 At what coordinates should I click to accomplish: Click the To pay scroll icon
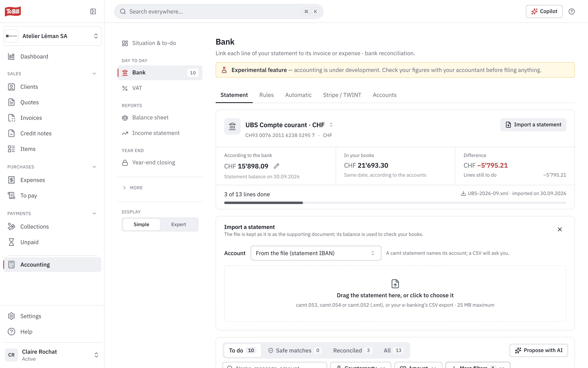pos(11,195)
